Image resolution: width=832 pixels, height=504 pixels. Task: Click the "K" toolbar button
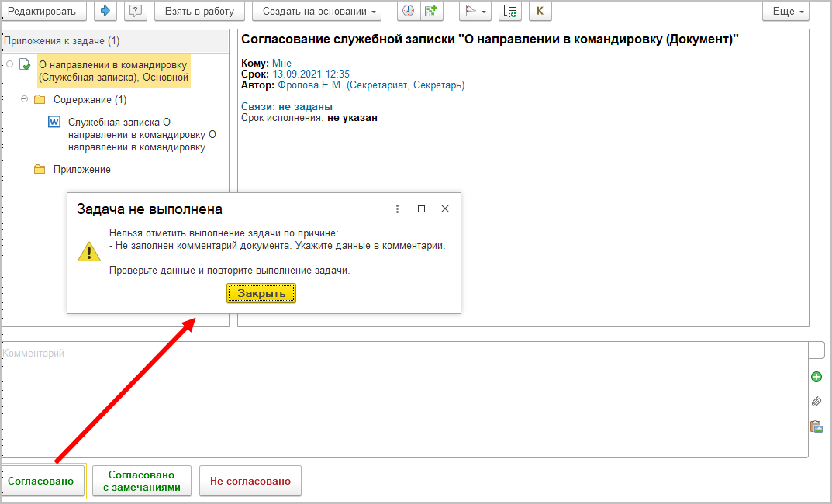point(540,12)
